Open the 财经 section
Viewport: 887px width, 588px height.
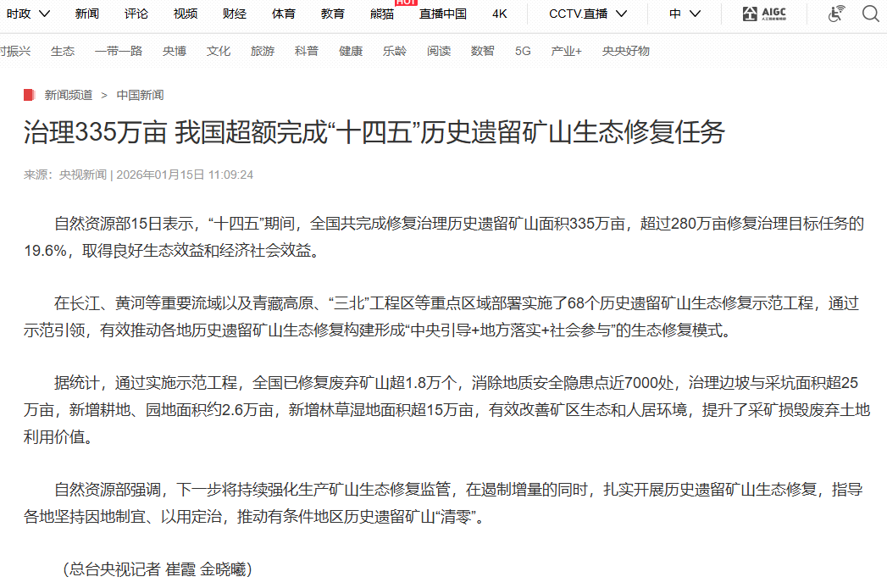click(x=235, y=14)
